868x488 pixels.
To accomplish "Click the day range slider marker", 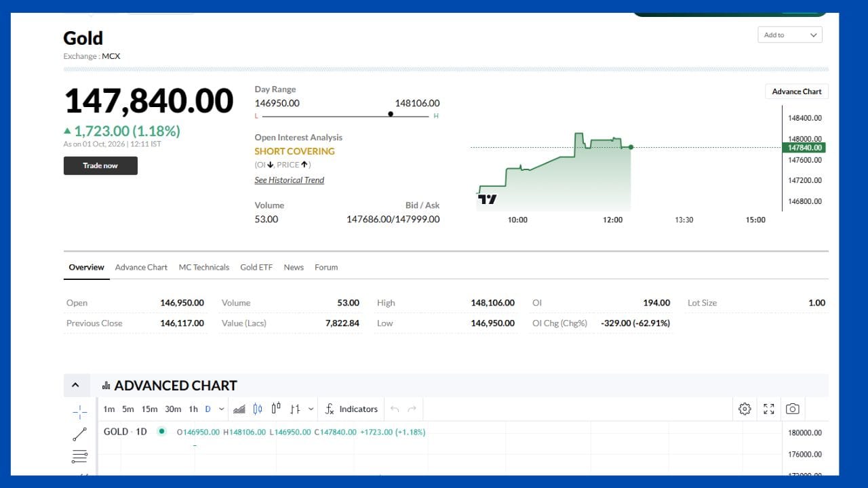I will (391, 114).
